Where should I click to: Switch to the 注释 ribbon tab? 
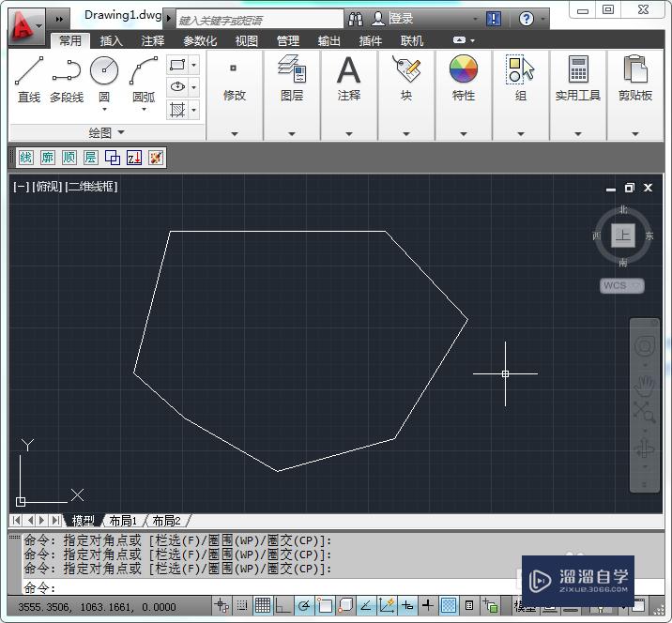(153, 40)
